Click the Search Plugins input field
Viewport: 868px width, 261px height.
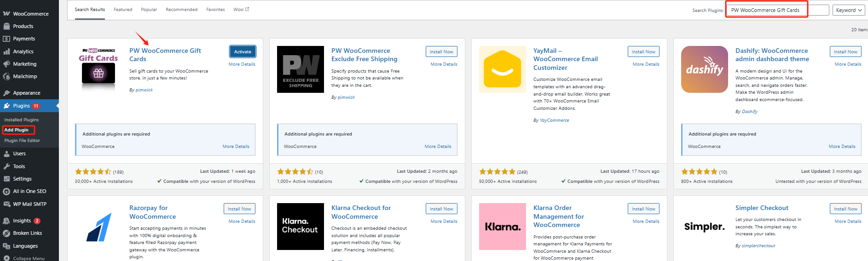(777, 10)
